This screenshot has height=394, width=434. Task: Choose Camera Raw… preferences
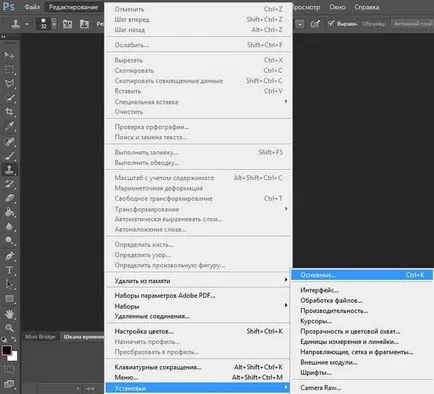pyautogui.click(x=362, y=388)
